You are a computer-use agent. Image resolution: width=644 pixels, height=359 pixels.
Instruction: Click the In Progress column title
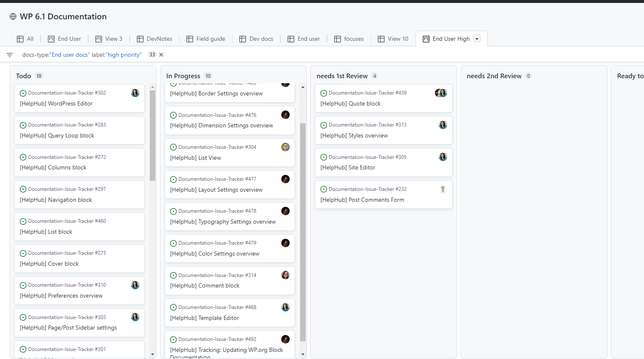coord(183,76)
